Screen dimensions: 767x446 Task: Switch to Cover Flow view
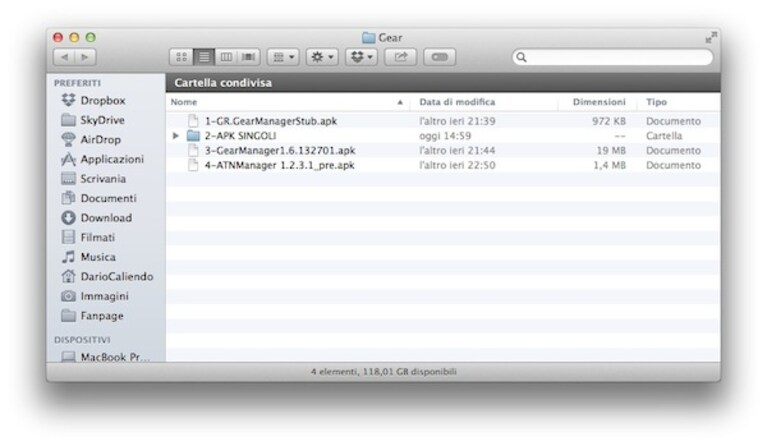coord(248,57)
